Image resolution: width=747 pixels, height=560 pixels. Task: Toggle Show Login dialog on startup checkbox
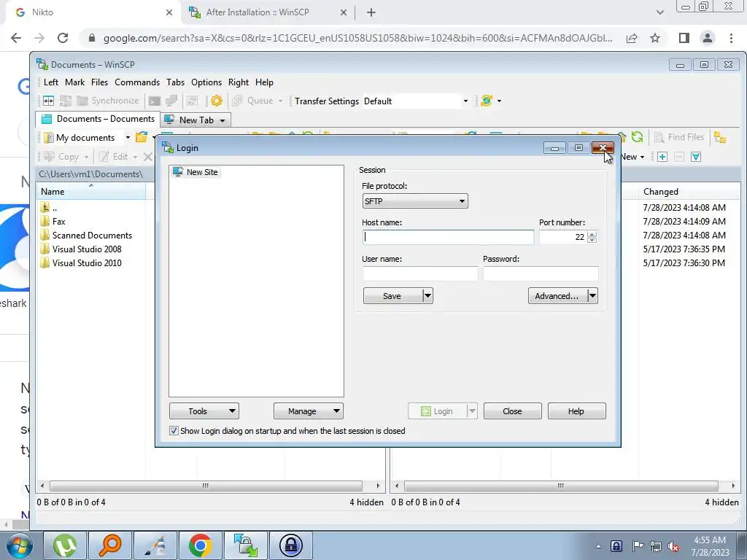click(174, 431)
